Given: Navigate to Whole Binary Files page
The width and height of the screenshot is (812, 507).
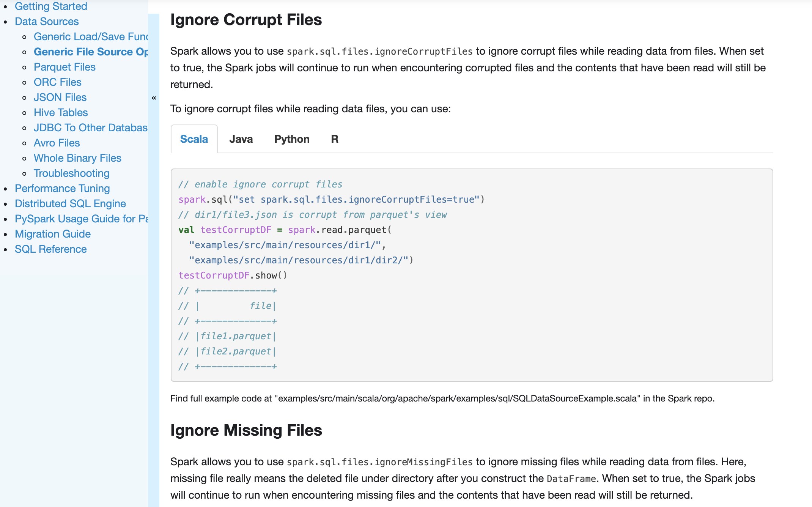Looking at the screenshot, I should [77, 158].
